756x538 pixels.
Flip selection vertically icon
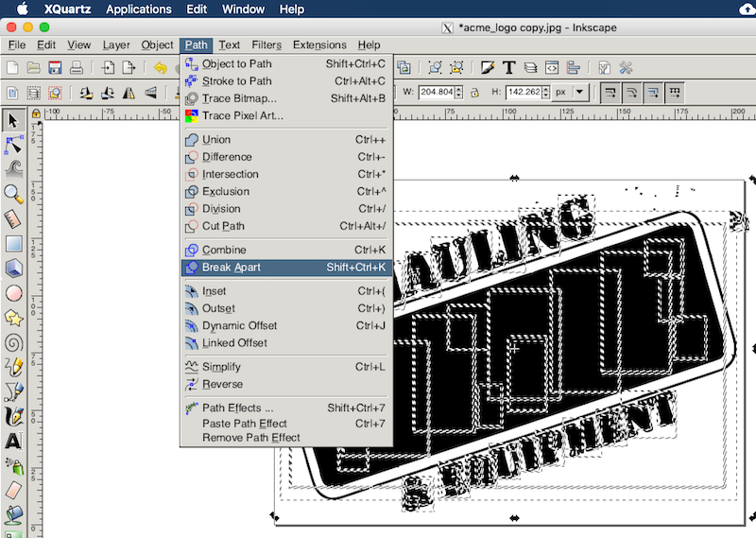tap(150, 93)
